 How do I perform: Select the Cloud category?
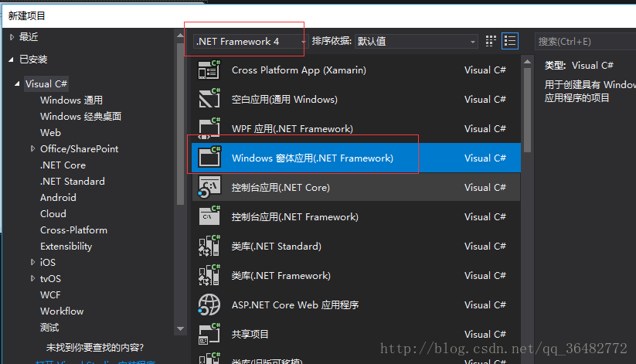pyautogui.click(x=53, y=213)
